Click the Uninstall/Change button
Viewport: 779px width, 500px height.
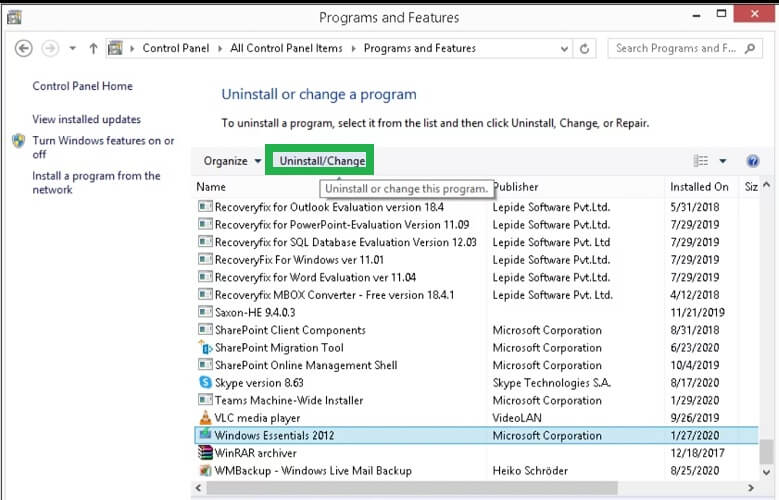[322, 161]
